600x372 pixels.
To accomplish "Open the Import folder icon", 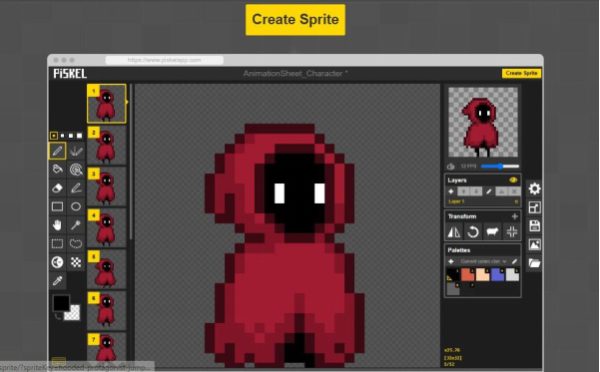I will tap(535, 263).
